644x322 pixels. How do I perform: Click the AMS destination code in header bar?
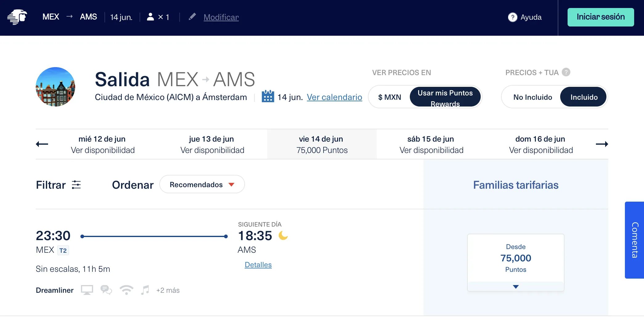88,17
